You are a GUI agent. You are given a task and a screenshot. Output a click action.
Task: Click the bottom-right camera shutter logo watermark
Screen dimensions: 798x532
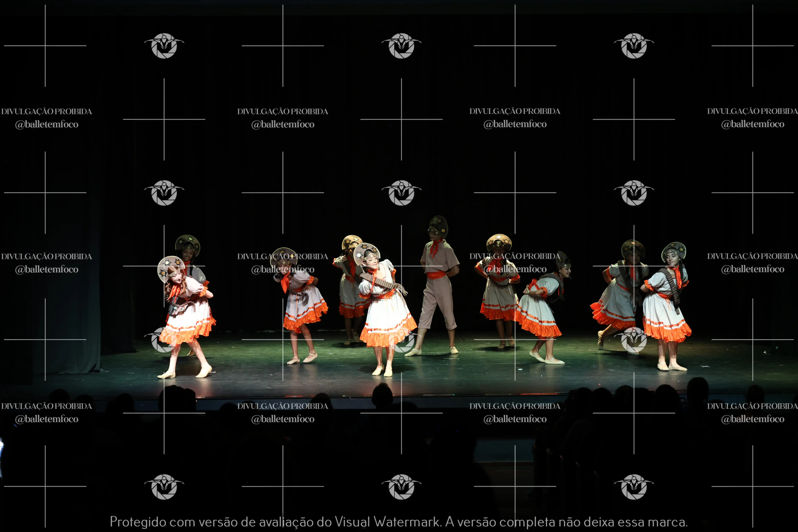[634, 487]
